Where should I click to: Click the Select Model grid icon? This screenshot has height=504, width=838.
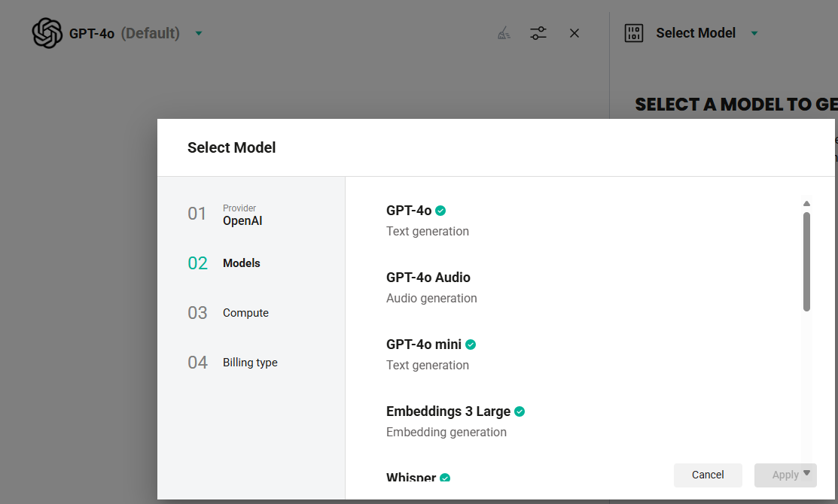(x=634, y=33)
